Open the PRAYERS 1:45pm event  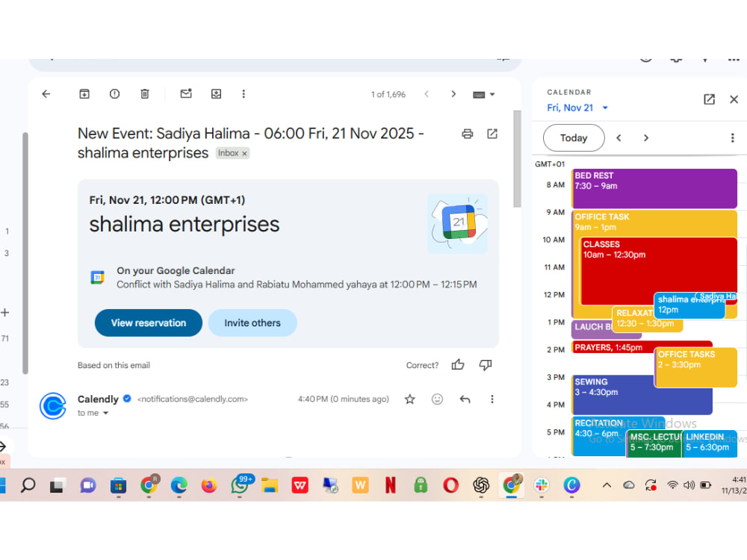tap(613, 346)
